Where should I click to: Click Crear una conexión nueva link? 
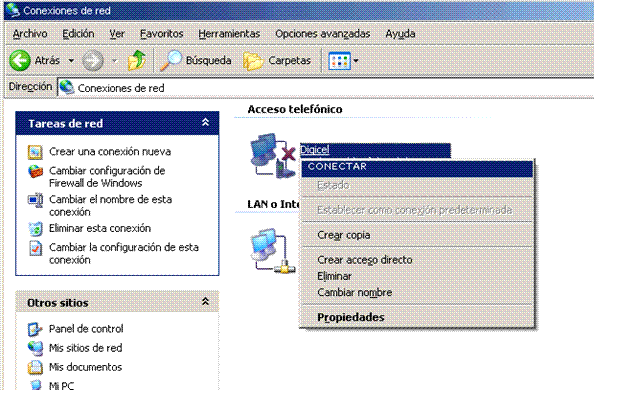[x=110, y=152]
